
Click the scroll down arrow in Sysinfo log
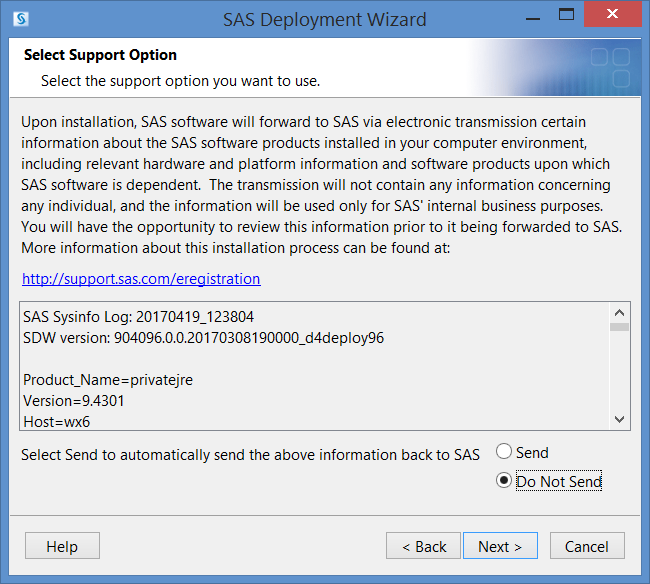(x=619, y=419)
